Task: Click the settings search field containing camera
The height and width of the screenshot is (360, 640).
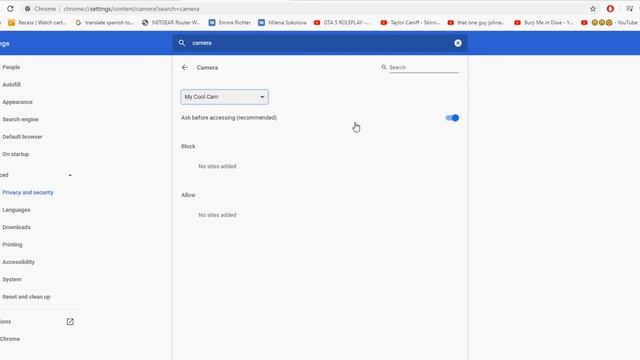Action: (x=320, y=43)
